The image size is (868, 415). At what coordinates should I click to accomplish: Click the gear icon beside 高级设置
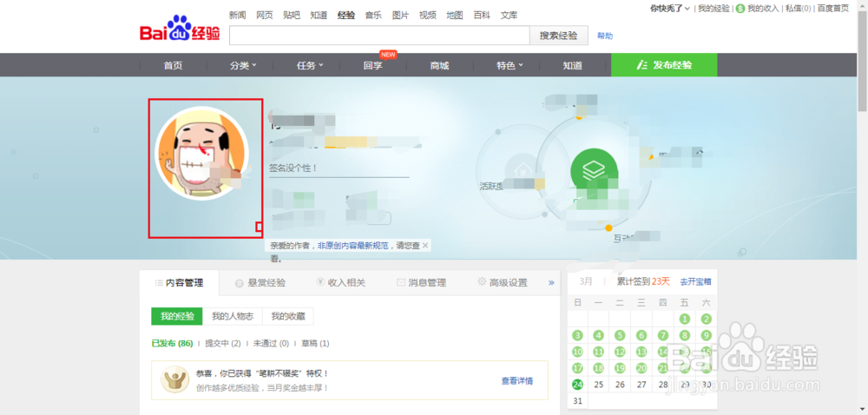(x=482, y=282)
